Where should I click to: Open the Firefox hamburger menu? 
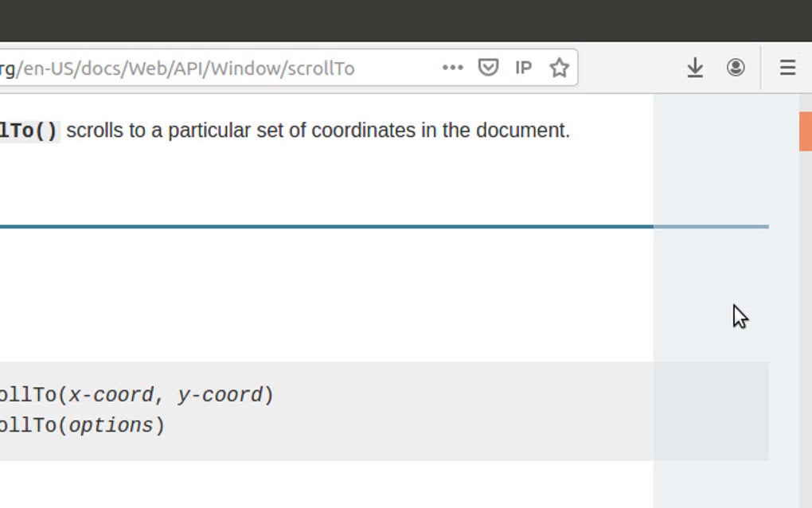(787, 68)
